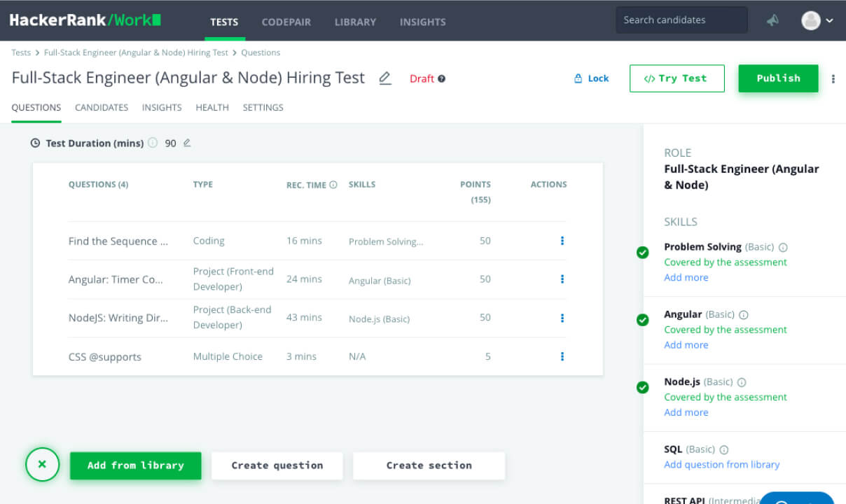The width and height of the screenshot is (846, 504).
Task: Open the CodePair navigation tab
Action: (286, 22)
